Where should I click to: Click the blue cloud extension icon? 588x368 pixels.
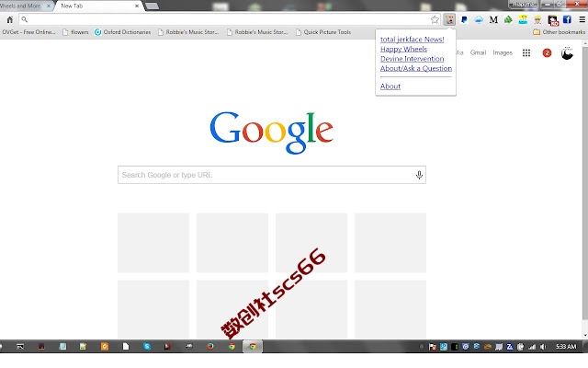[479, 19]
